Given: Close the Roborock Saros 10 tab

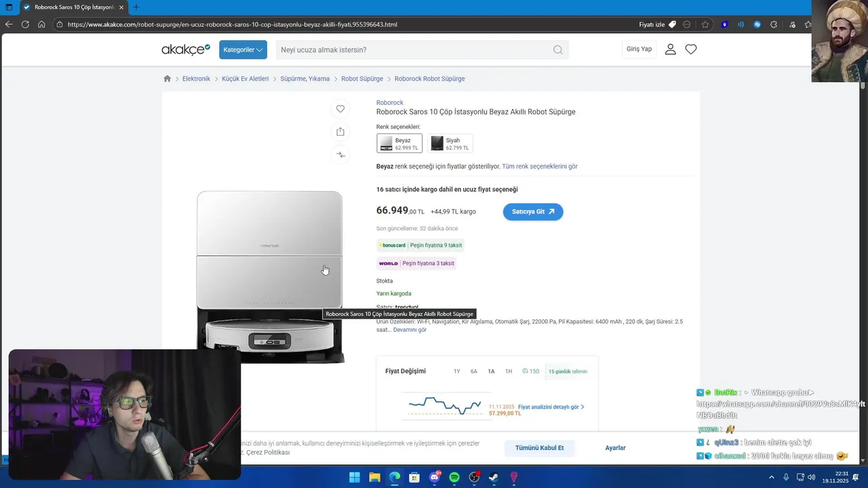Looking at the screenshot, I should click(121, 7).
